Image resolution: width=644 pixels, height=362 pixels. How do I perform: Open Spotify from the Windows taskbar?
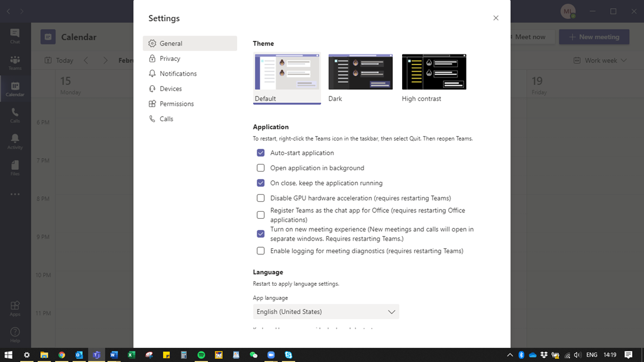pos(201,355)
